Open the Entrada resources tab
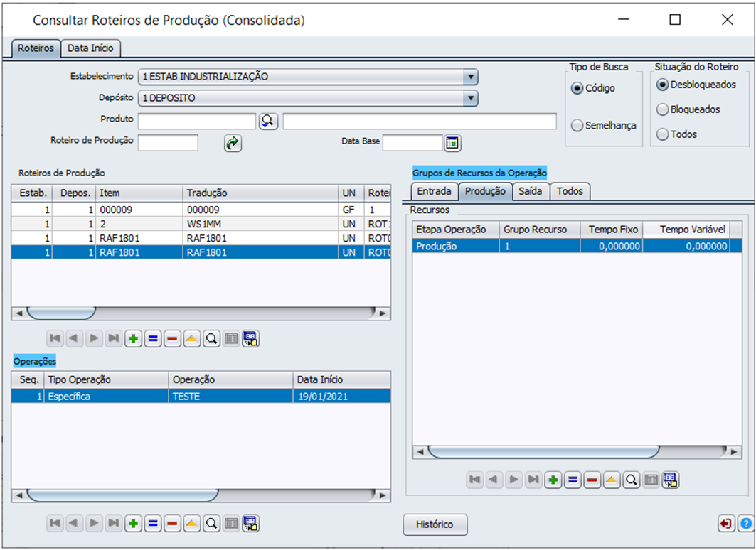 [x=435, y=191]
